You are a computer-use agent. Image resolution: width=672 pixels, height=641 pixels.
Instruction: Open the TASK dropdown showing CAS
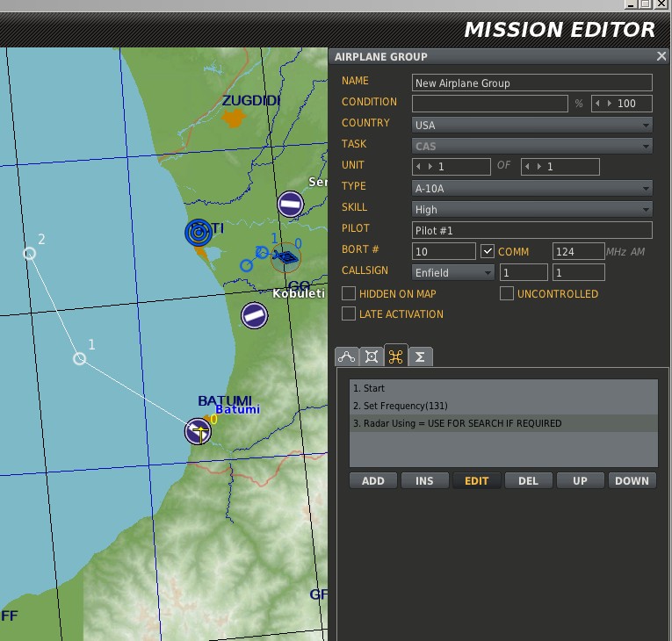tap(531, 146)
